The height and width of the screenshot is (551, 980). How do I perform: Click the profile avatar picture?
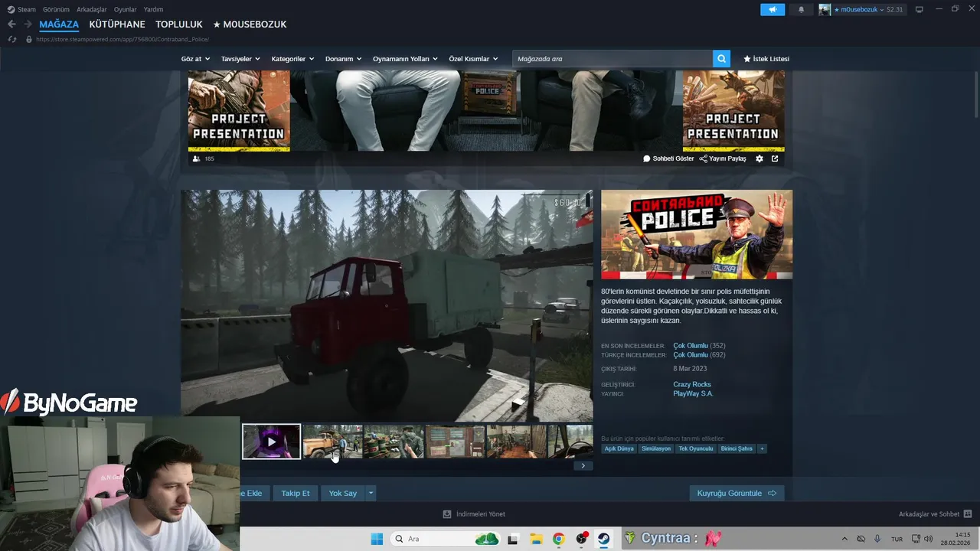tap(825, 9)
